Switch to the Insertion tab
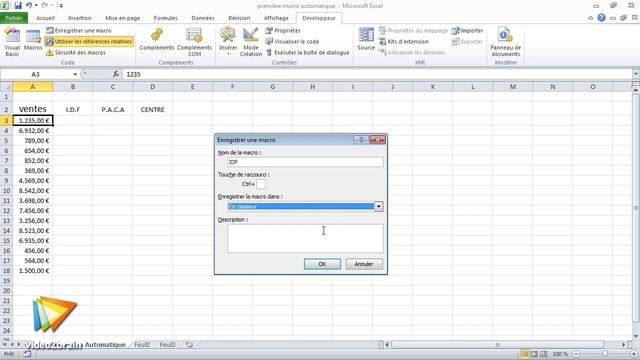The height and width of the screenshot is (360, 640). tap(80, 18)
